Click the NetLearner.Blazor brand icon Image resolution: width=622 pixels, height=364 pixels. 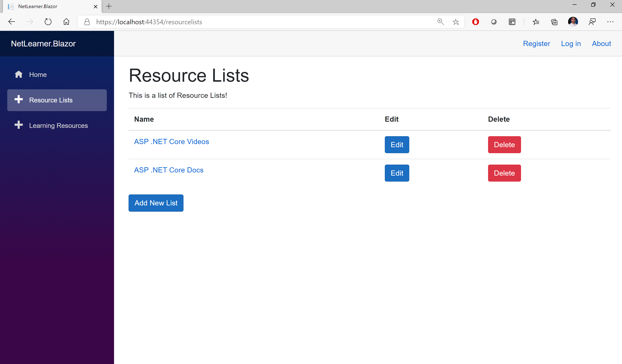click(x=43, y=43)
